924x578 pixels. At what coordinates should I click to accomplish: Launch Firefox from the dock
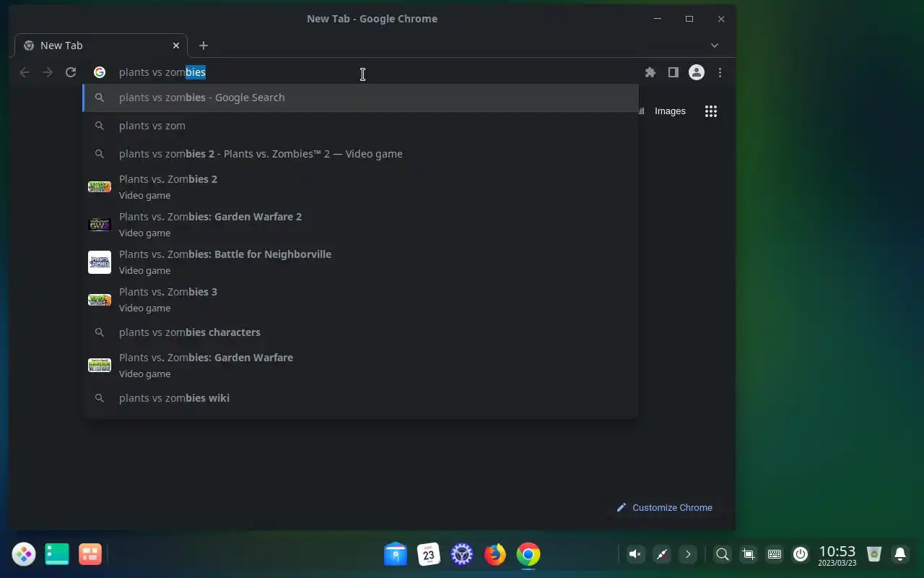tap(495, 554)
